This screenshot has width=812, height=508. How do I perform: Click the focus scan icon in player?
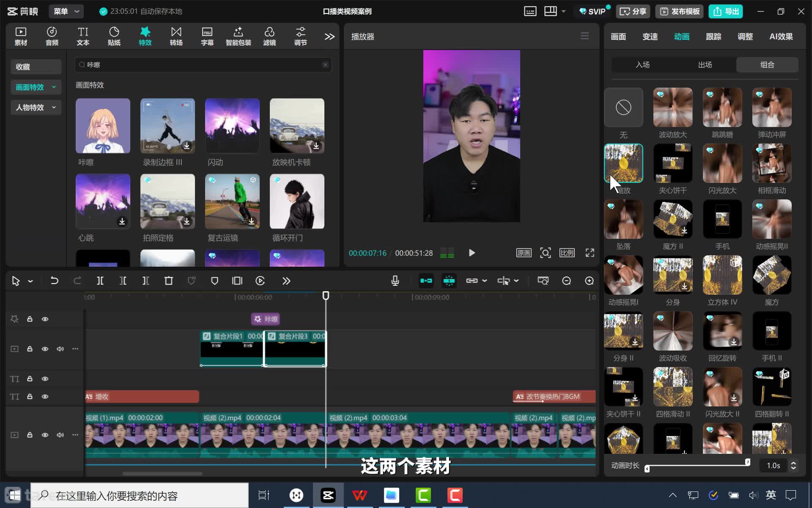coord(546,253)
